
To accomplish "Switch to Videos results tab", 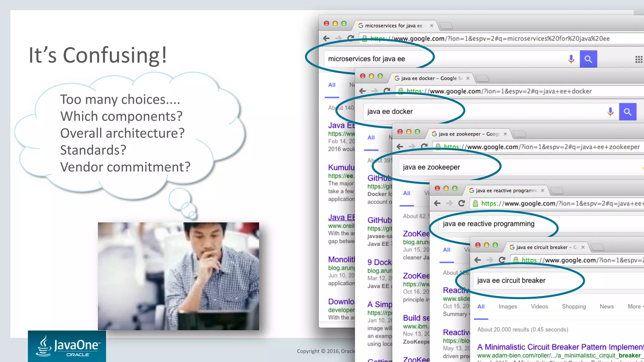I will click(539, 306).
